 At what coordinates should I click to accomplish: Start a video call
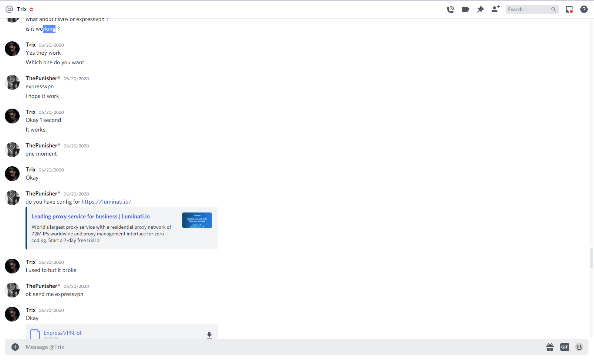(466, 9)
